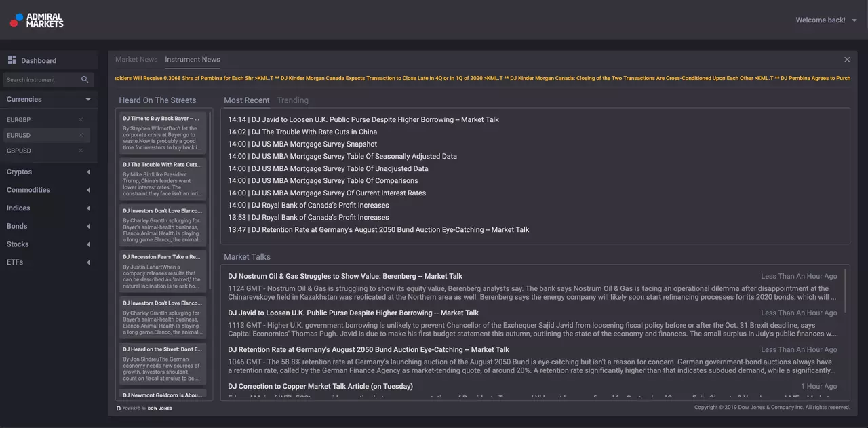Switch to the Trending tab
This screenshot has width=868, height=428.
coord(293,100)
